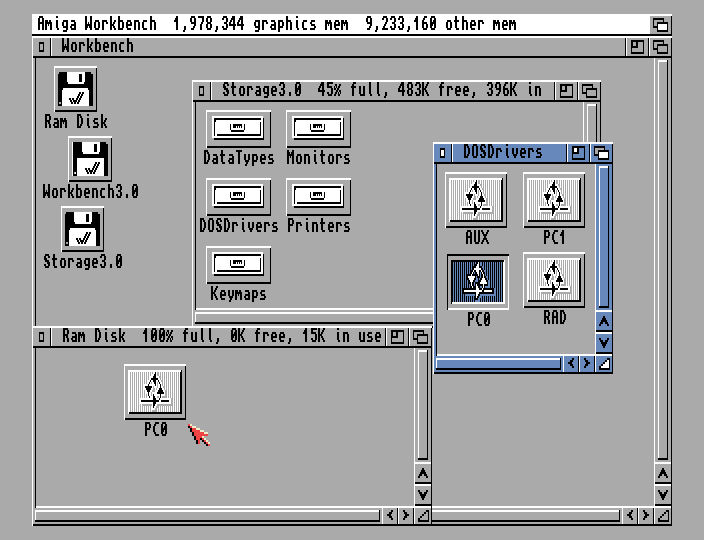The width and height of the screenshot is (704, 540).
Task: Click the Ram Disk window sizing gadget
Action: coord(423,515)
